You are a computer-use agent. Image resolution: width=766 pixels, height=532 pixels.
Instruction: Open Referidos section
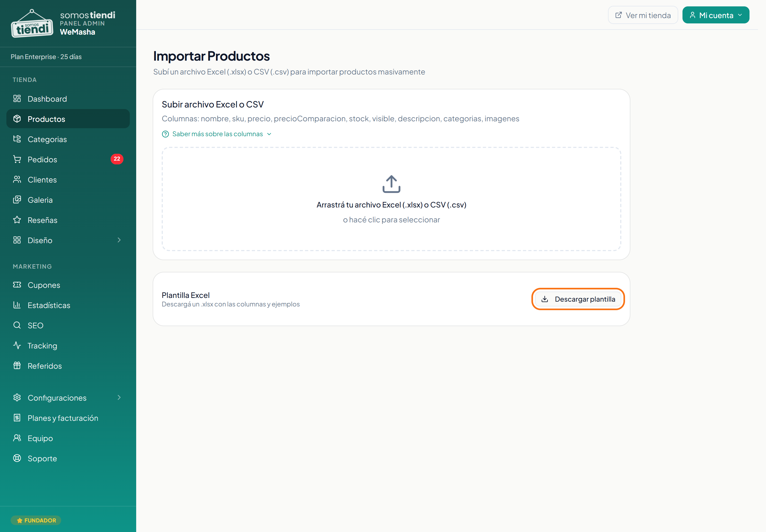[68, 366]
